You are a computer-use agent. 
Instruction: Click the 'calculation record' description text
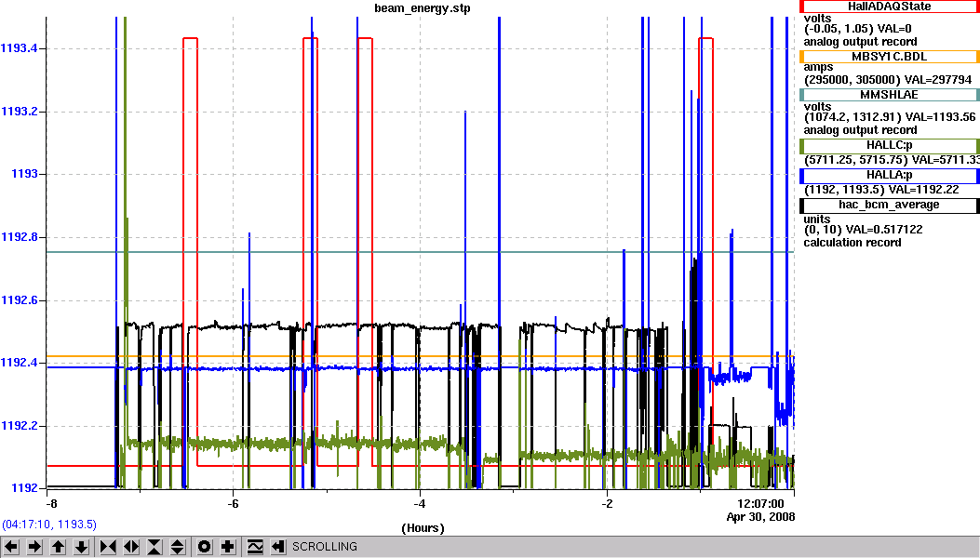click(852, 243)
